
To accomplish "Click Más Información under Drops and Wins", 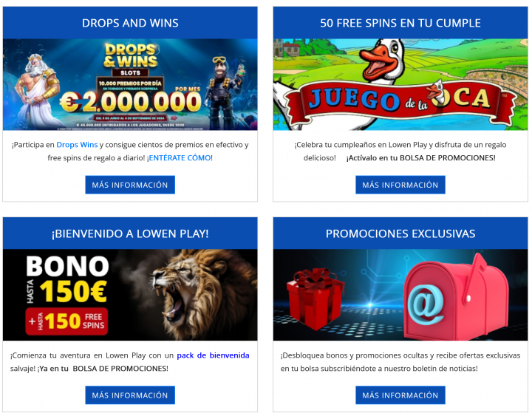I will (x=130, y=185).
